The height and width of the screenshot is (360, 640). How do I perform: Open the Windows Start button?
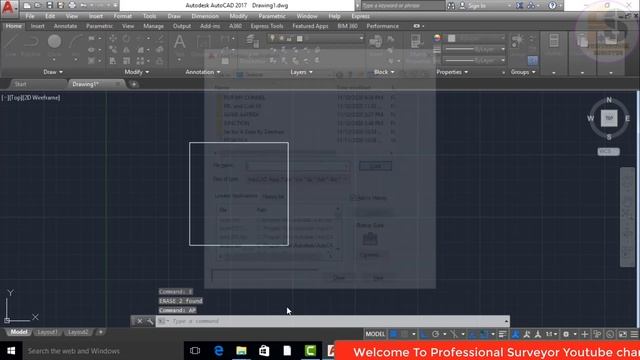click(11, 351)
